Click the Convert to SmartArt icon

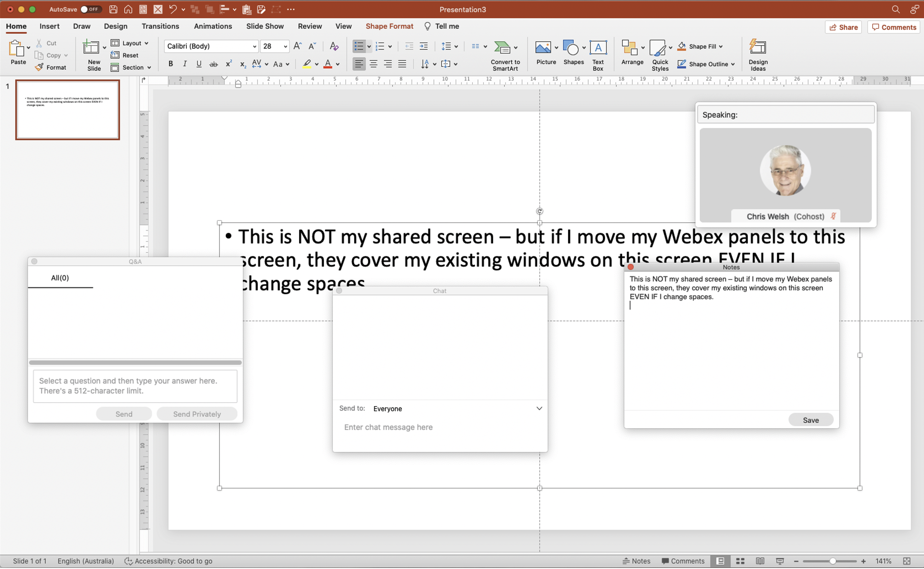[502, 48]
